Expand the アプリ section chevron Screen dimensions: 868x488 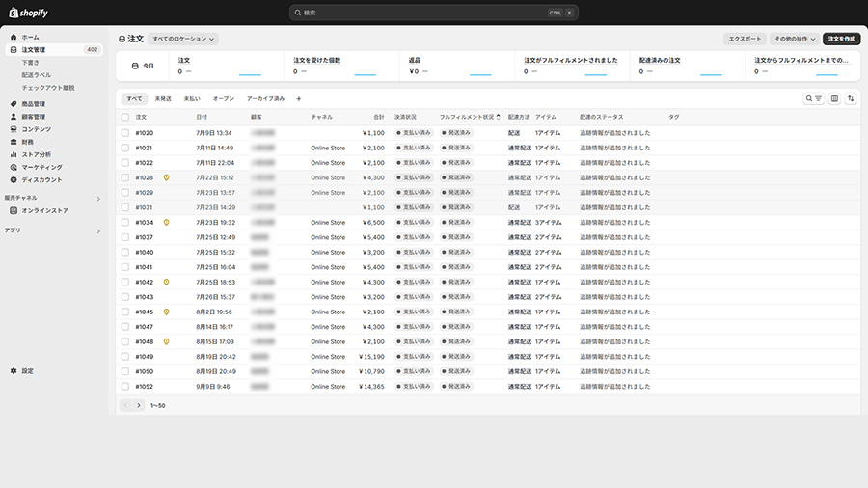pos(98,231)
